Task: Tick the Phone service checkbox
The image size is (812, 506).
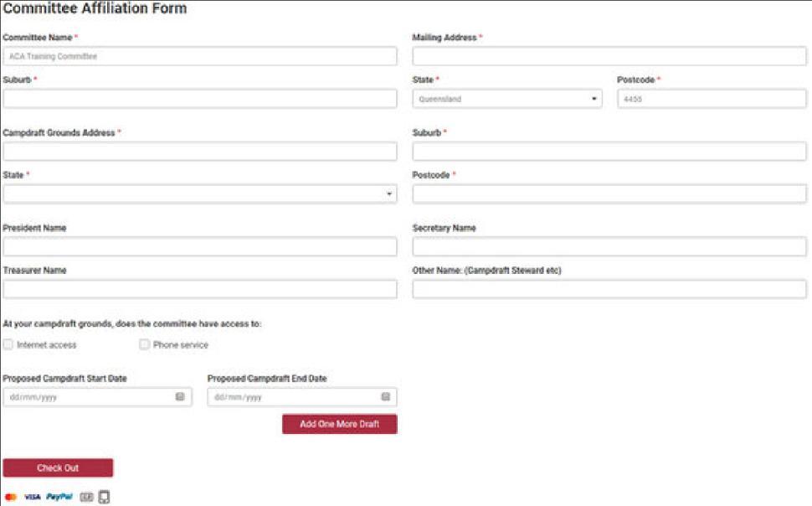Action: (145, 344)
